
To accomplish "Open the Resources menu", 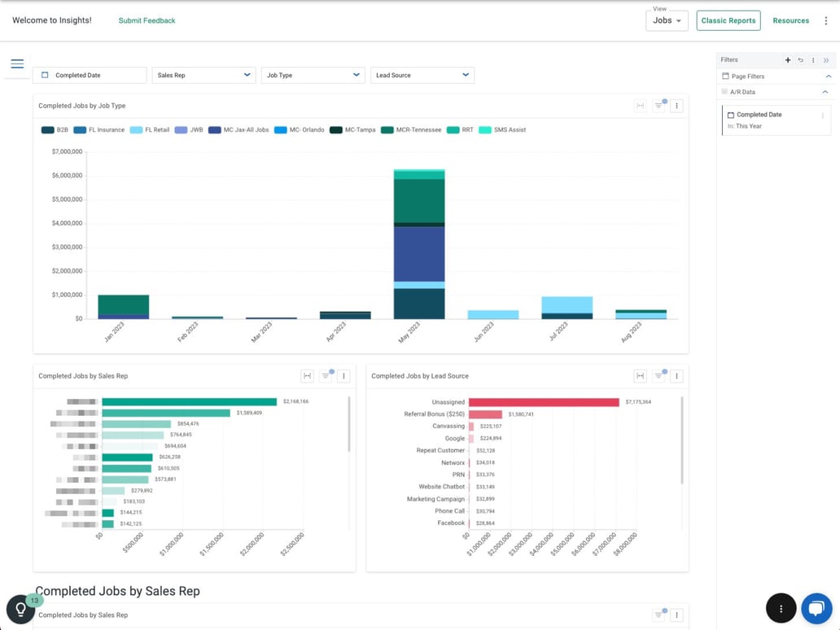I will 790,20.
